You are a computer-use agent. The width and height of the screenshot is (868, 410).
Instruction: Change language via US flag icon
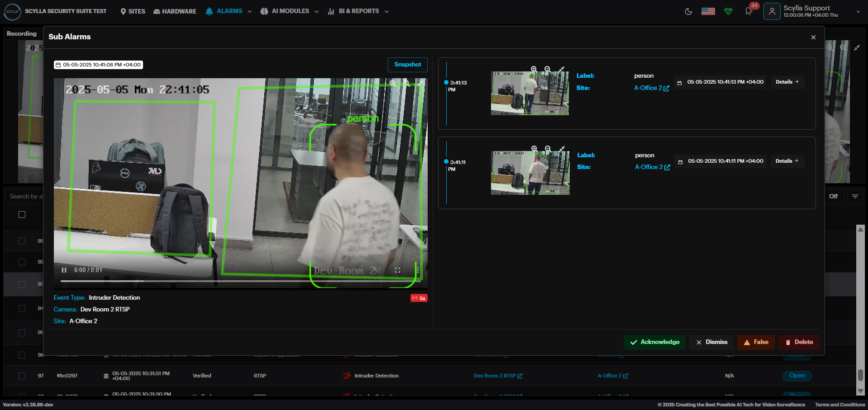coord(708,11)
